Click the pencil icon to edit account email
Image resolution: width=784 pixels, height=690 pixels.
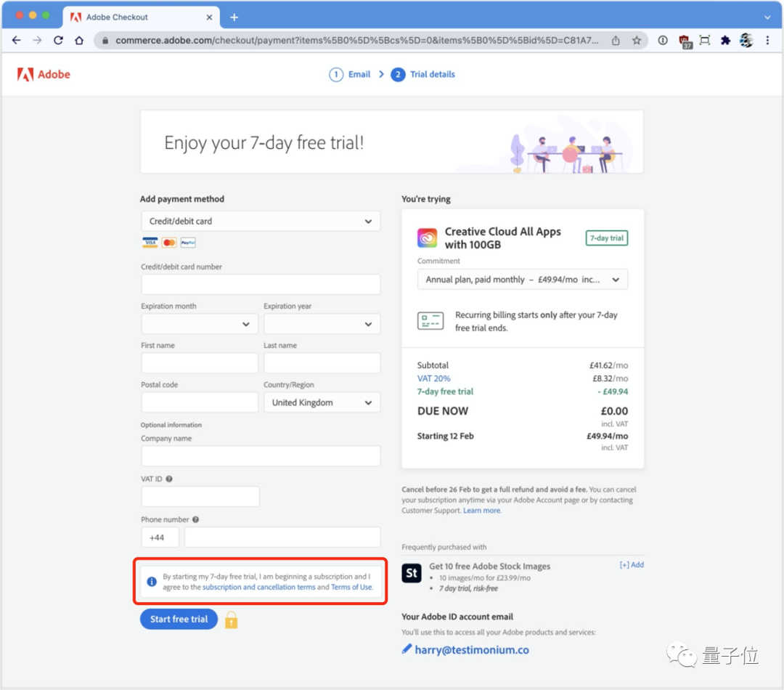pyautogui.click(x=407, y=650)
